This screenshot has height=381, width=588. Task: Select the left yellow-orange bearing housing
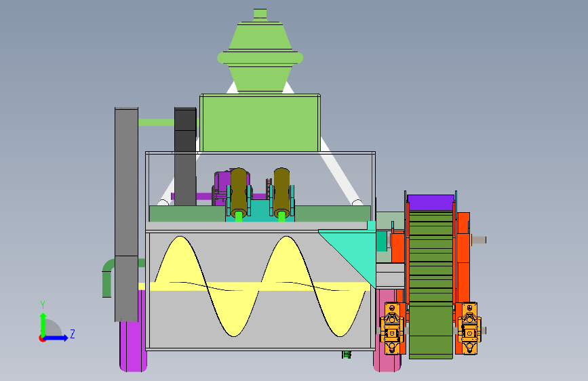(x=392, y=329)
